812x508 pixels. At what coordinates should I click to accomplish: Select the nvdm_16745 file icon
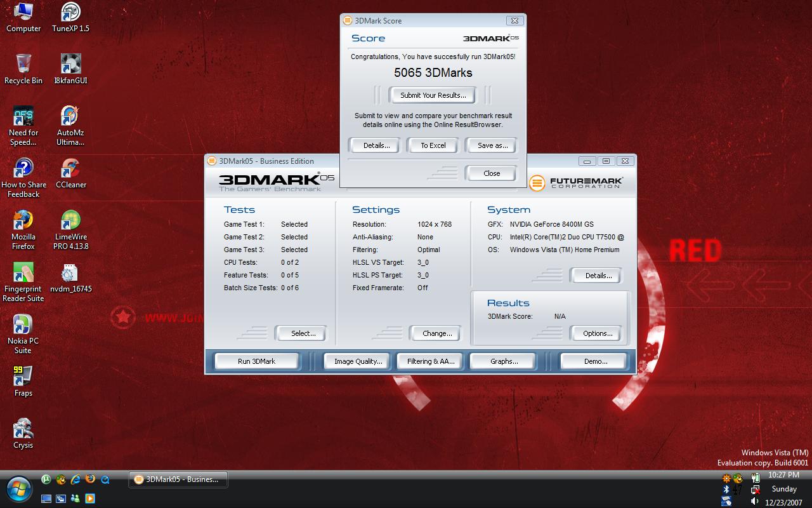70,277
